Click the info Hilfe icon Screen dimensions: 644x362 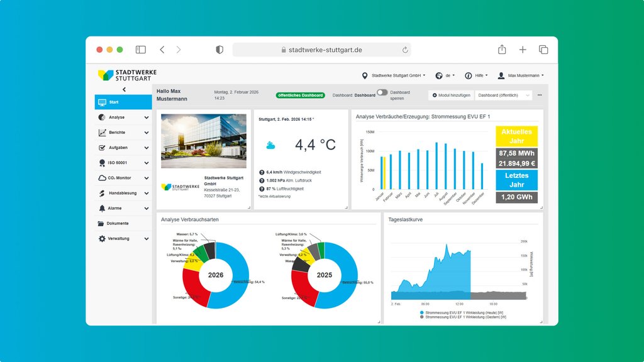468,75
